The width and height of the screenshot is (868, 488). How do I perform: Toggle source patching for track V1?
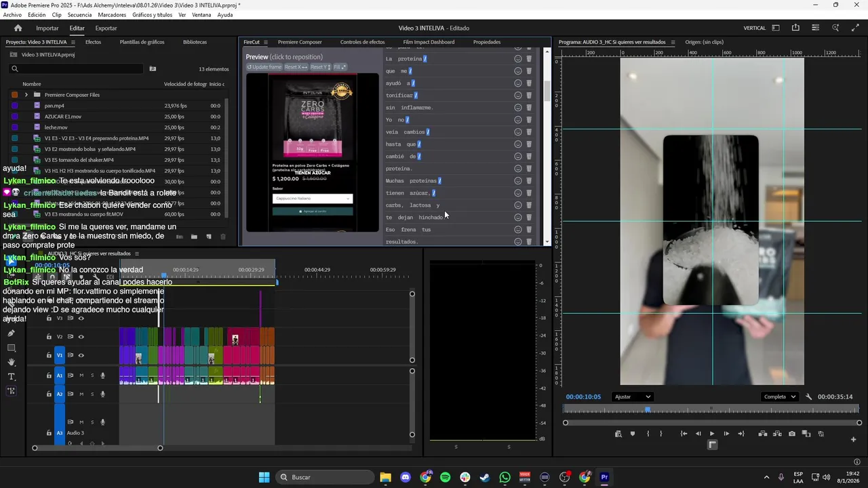[x=59, y=355]
